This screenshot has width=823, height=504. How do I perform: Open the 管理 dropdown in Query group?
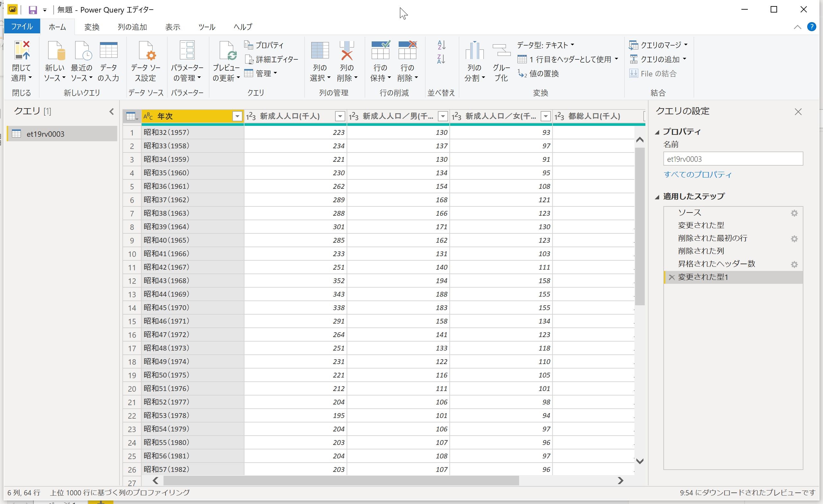[261, 74]
